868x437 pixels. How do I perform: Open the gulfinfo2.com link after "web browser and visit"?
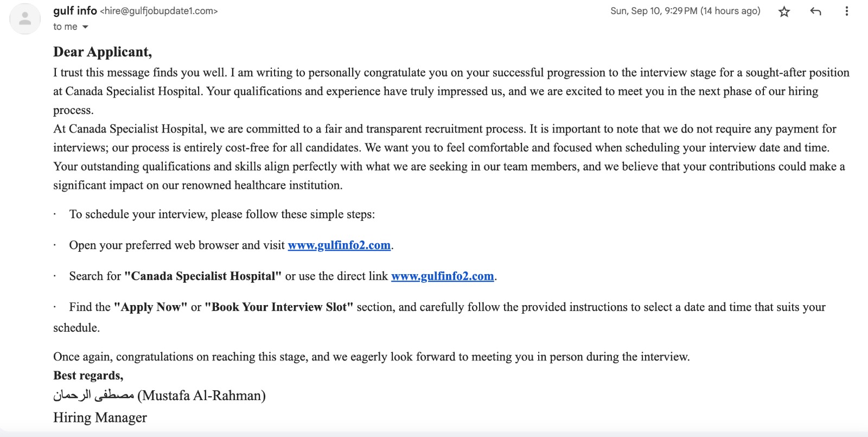(339, 245)
